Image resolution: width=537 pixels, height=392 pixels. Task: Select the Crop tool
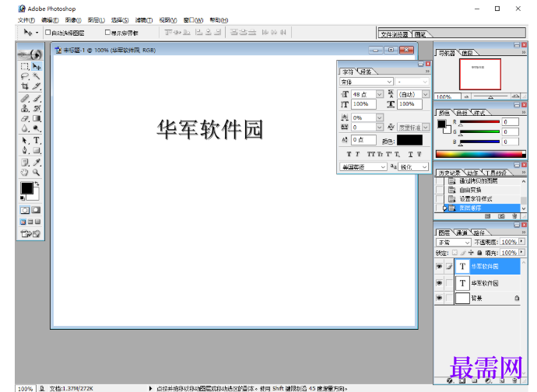pos(25,86)
